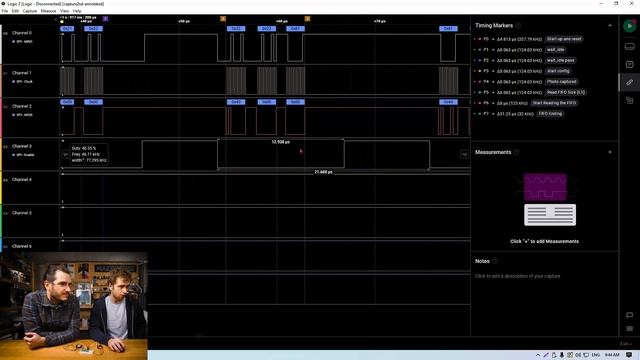Screen dimensions: 640x360
Task: Open Windows notification center icon
Action: point(629,355)
